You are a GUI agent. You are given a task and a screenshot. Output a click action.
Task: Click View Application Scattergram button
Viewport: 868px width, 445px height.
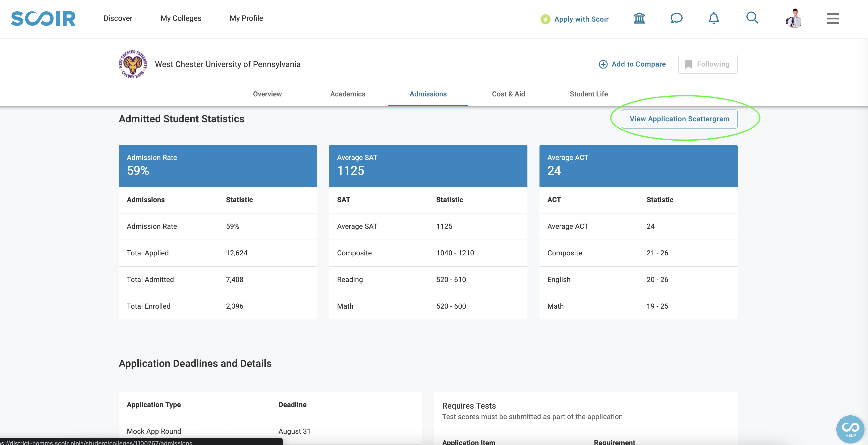point(679,119)
